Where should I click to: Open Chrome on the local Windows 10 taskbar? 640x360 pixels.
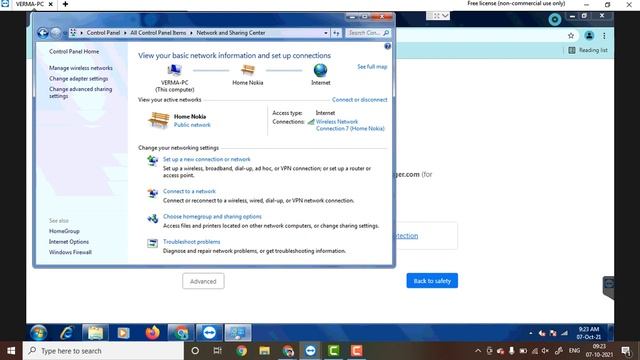click(x=241, y=351)
